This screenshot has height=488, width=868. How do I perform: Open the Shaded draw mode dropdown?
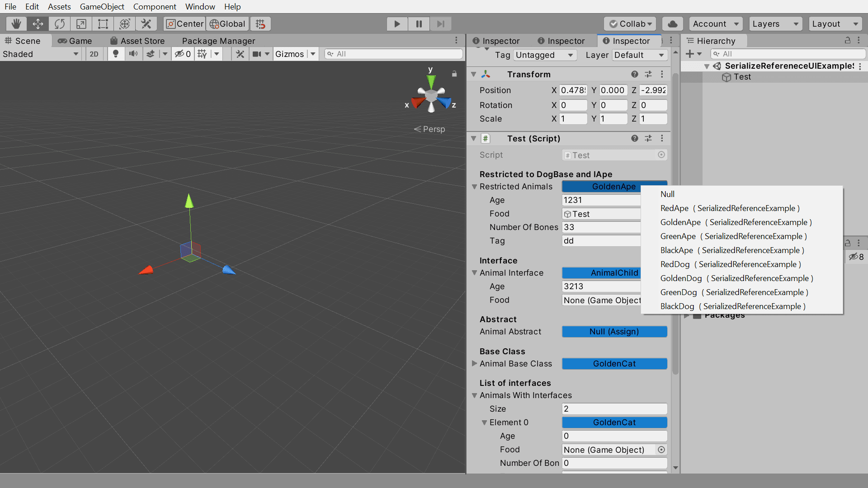pos(41,54)
